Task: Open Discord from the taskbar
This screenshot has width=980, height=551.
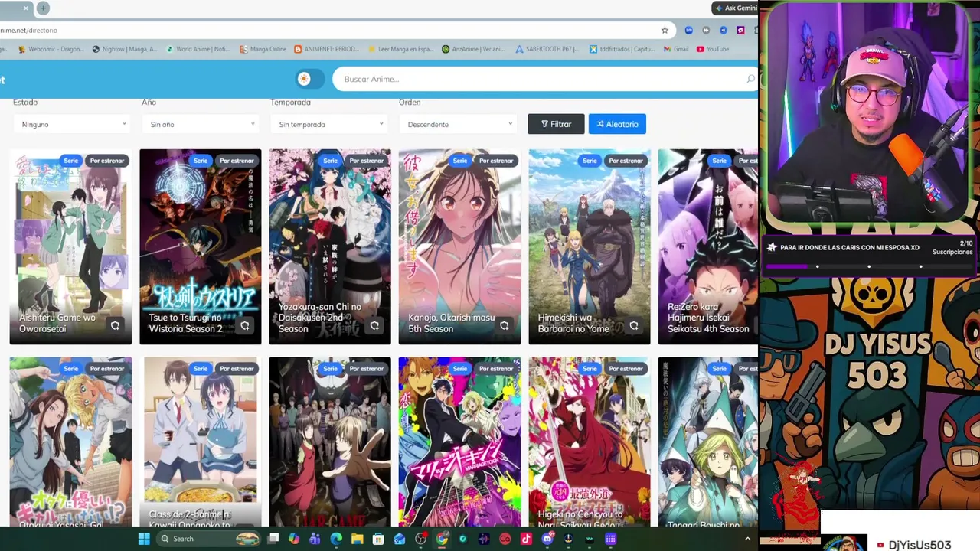Action: [547, 539]
